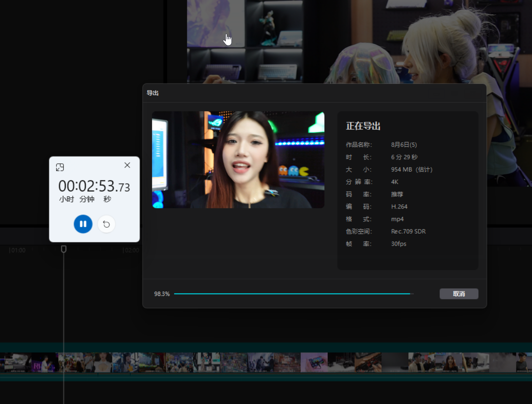This screenshot has width=532, height=404.
Task: Click the 01:00 timeline ruler mark
Action: click(17, 250)
